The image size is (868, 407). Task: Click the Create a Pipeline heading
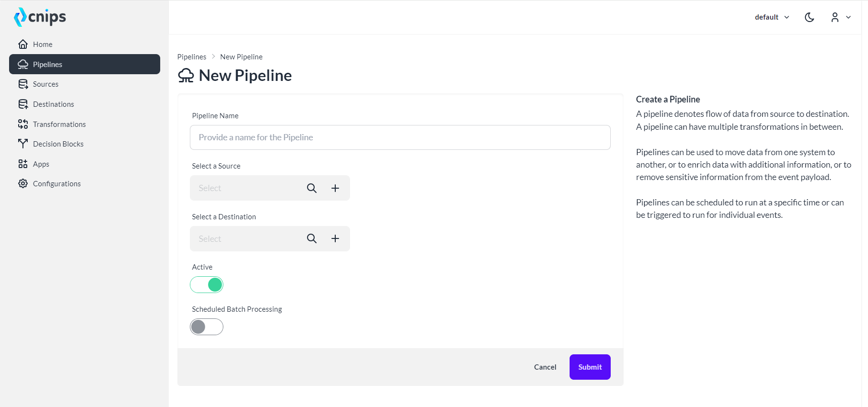(668, 99)
